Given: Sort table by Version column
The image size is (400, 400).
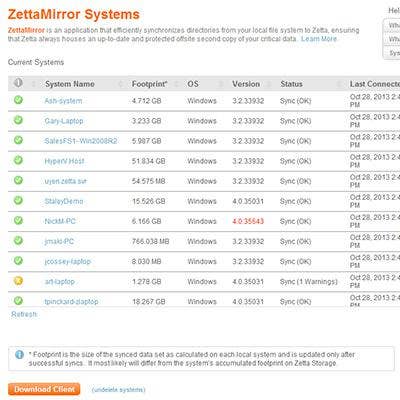Looking at the screenshot, I should [x=246, y=84].
